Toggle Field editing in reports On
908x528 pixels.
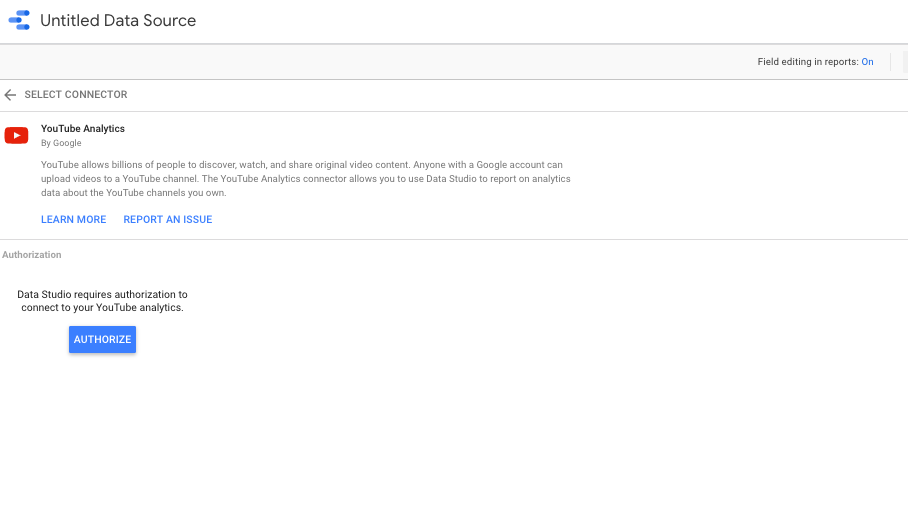(x=867, y=62)
